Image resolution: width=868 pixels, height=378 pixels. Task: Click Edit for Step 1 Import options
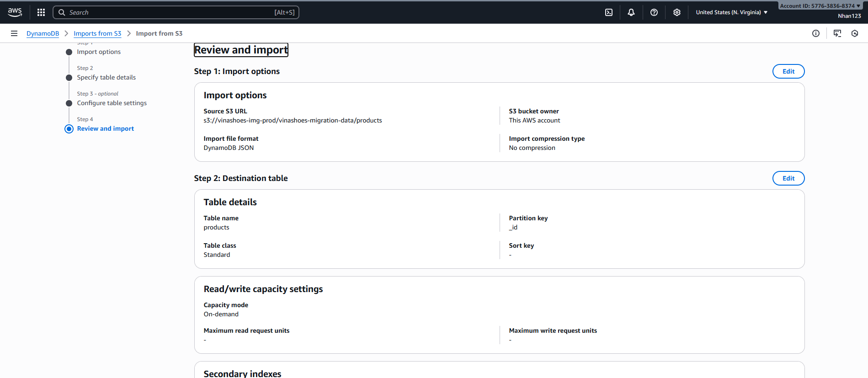point(788,71)
